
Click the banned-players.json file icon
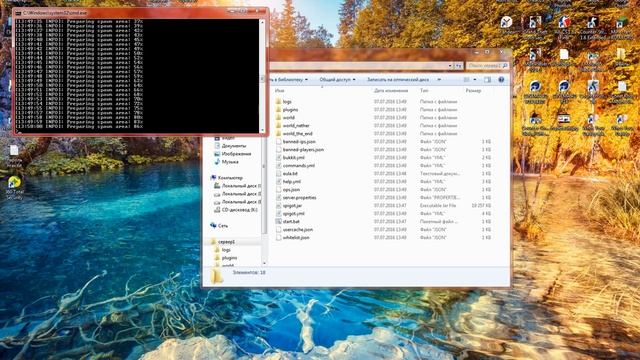[278, 149]
